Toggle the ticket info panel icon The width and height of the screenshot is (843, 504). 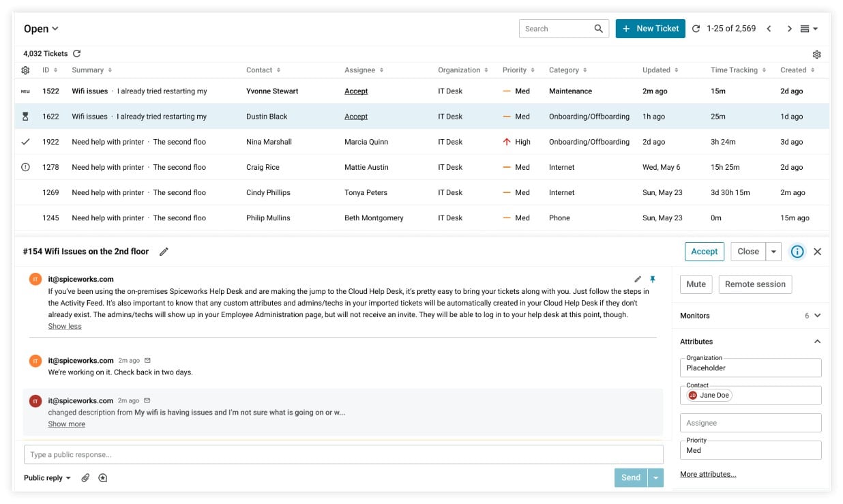[x=797, y=252]
